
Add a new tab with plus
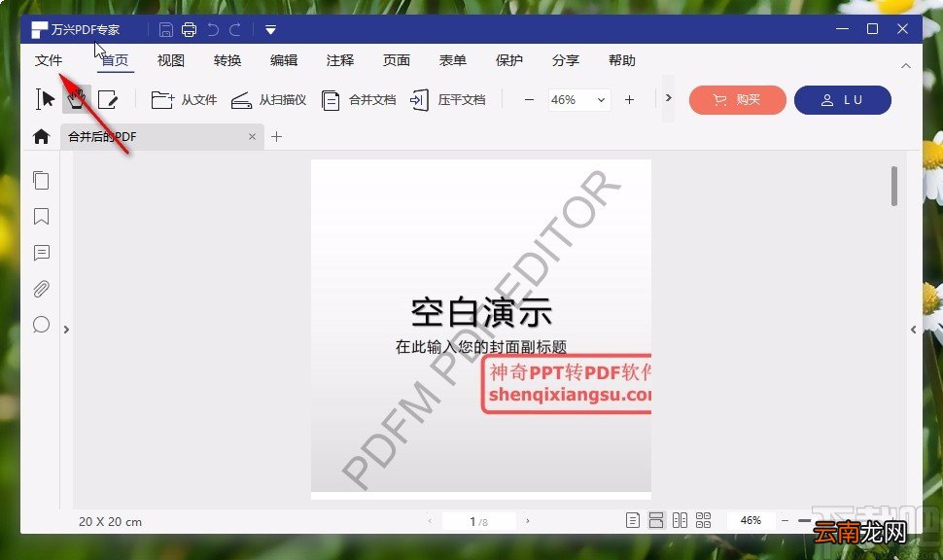coord(277,136)
